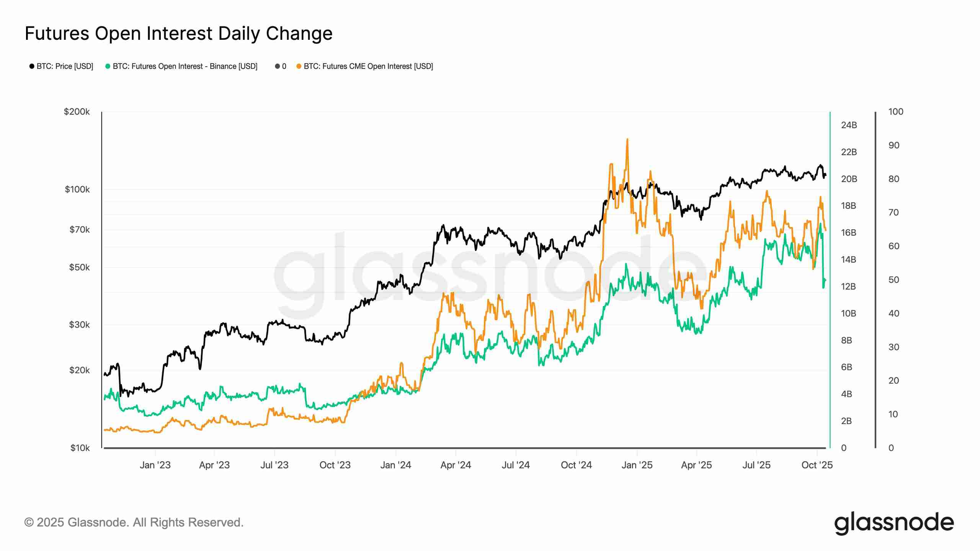The width and height of the screenshot is (980, 551).
Task: Click the green Binance Open Interest legend dot
Action: (108, 67)
